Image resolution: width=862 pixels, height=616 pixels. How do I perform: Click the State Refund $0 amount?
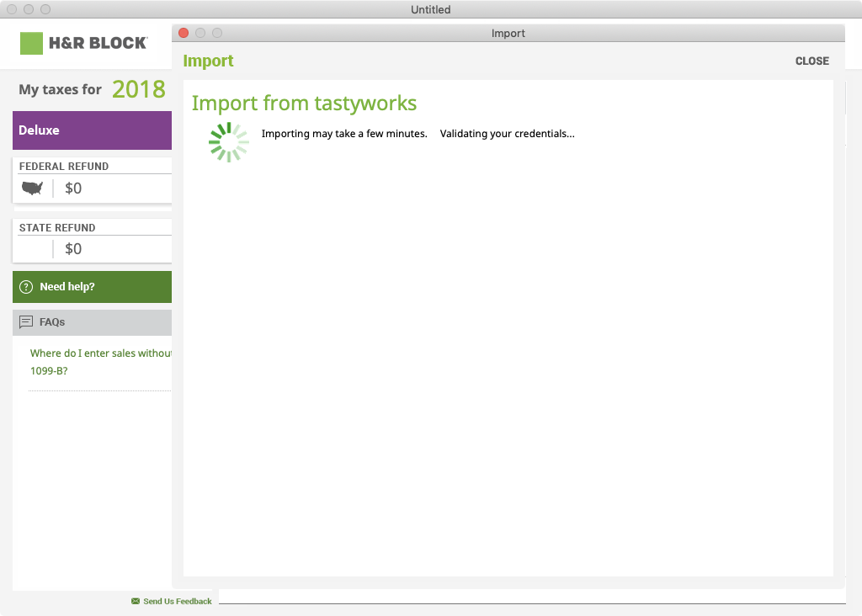pyautogui.click(x=74, y=249)
